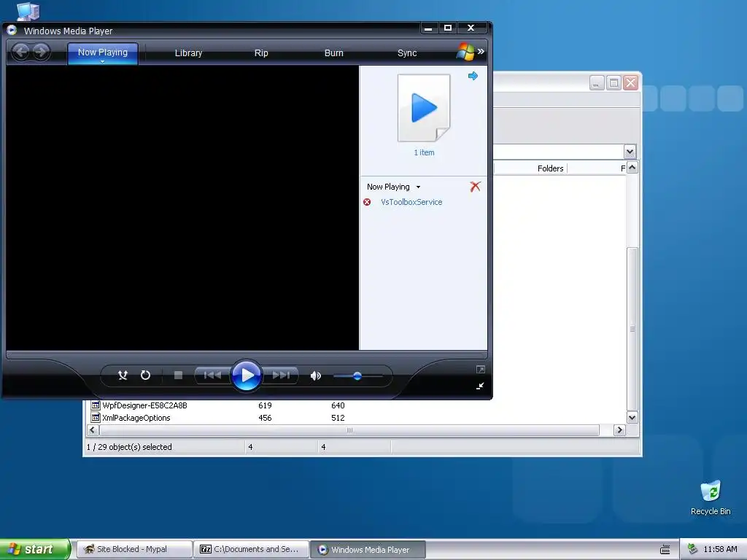Screen dimensions: 747x560
Task: Expand hidden tabs with the double chevron
Action: pyautogui.click(x=481, y=52)
